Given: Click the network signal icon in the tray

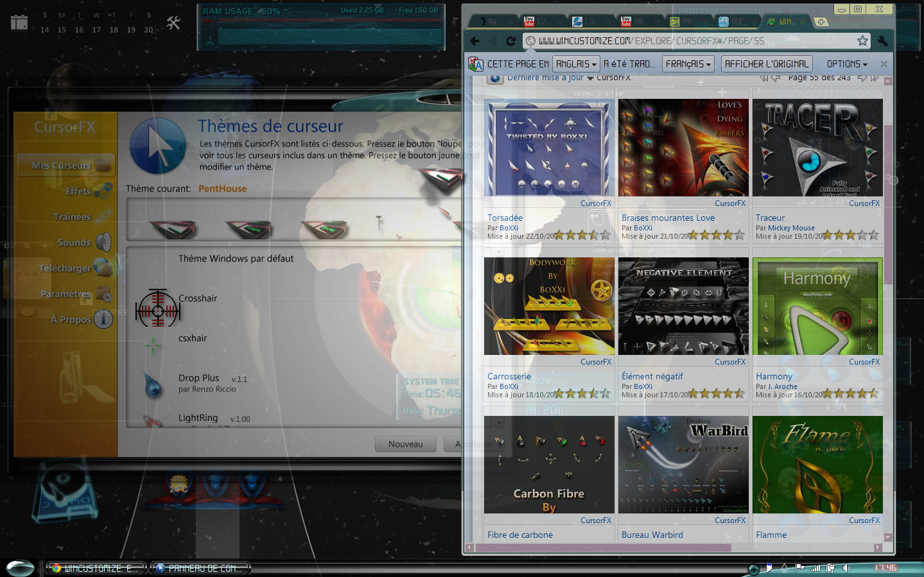Looking at the screenshot, I should pyautogui.click(x=815, y=568).
